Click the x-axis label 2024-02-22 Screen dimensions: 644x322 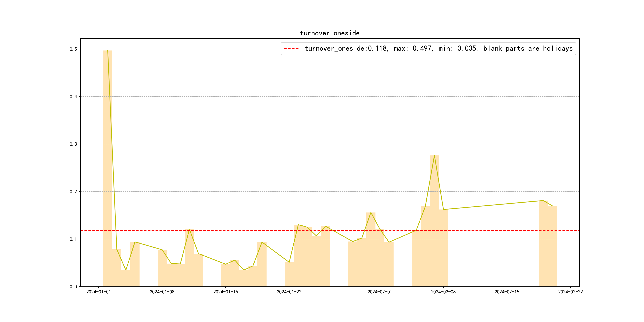pos(570,292)
